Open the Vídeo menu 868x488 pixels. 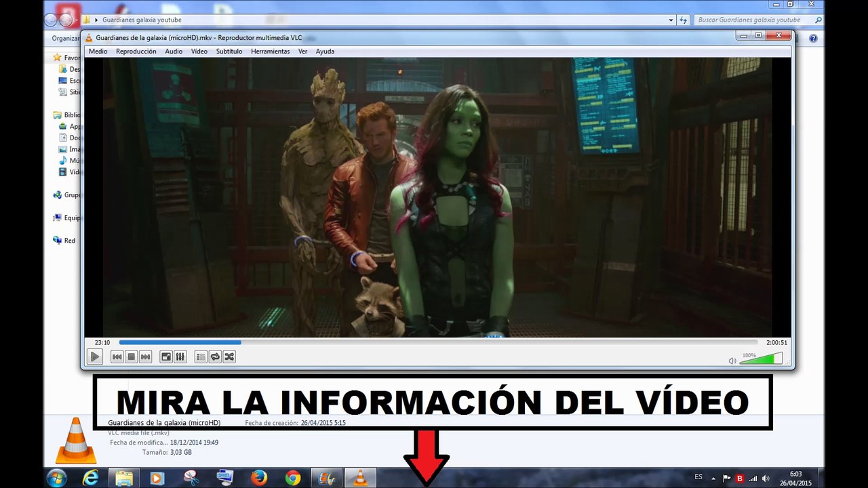[x=199, y=52]
